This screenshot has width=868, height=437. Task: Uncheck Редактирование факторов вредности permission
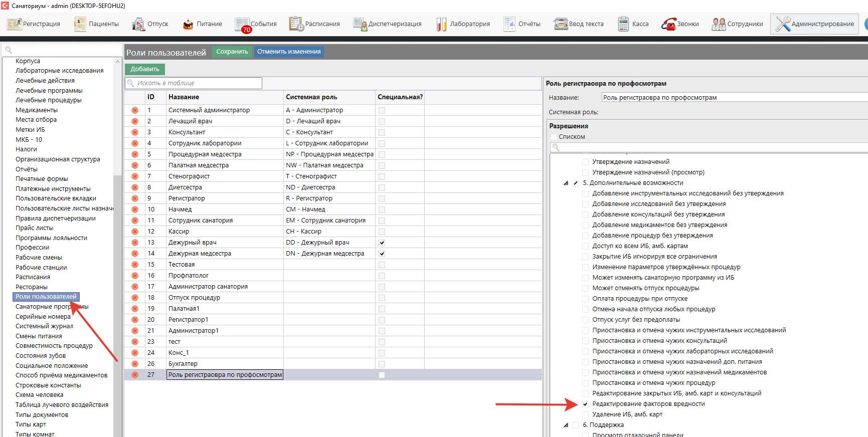[585, 404]
